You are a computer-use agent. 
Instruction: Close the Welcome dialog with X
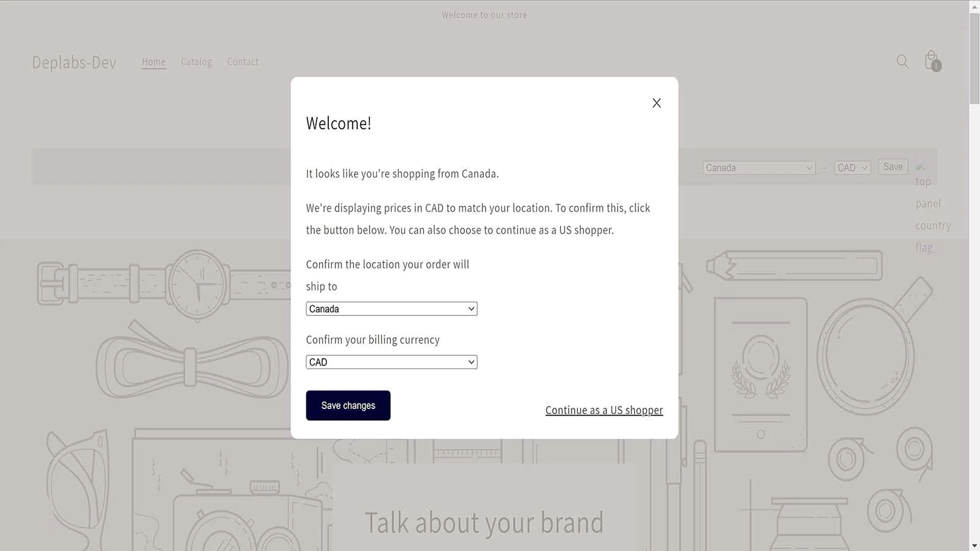(x=657, y=103)
